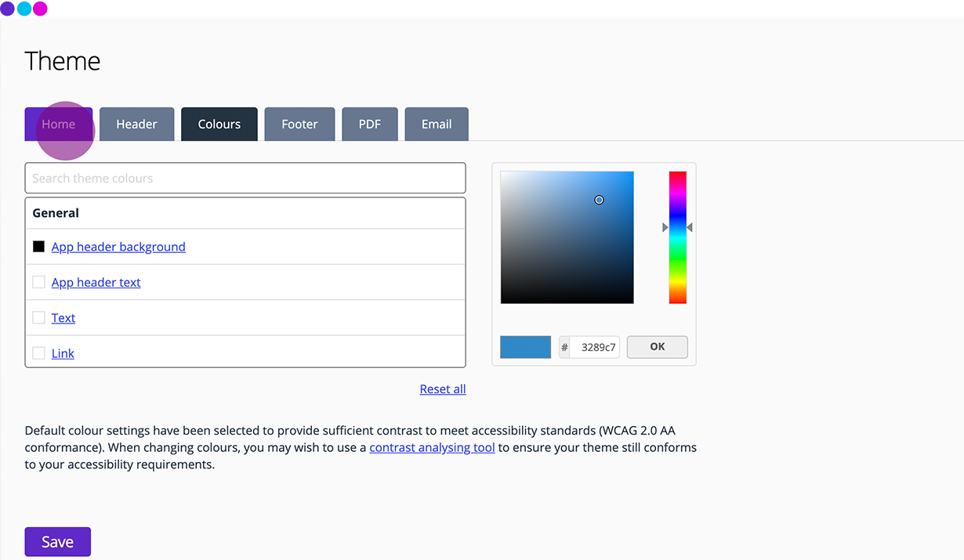Switch to the Email tab

437,125
